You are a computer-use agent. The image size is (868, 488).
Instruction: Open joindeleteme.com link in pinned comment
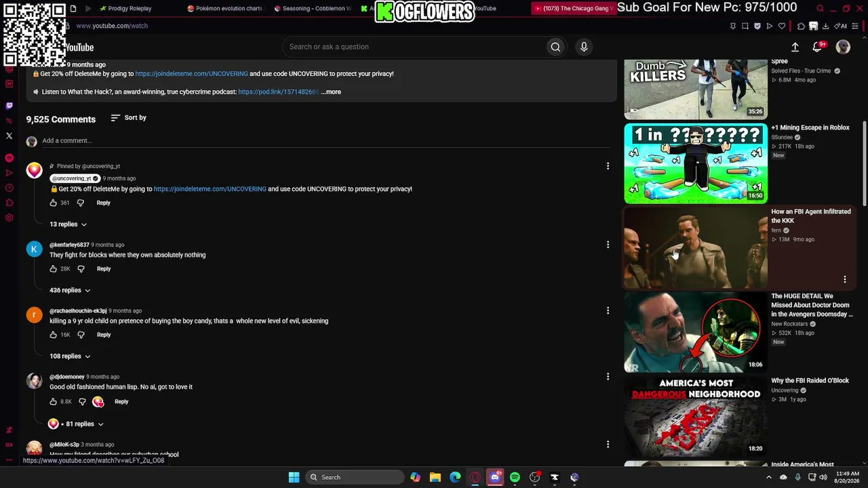tap(210, 189)
